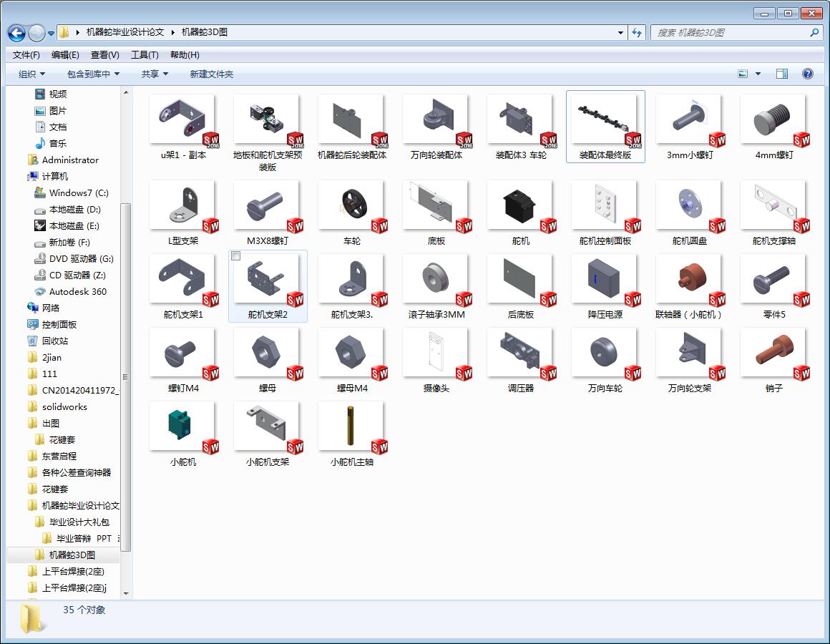Screen dimensions: 830x644
Task: Open DVD 驱动器 (G:) in sidebar
Action: point(74,259)
